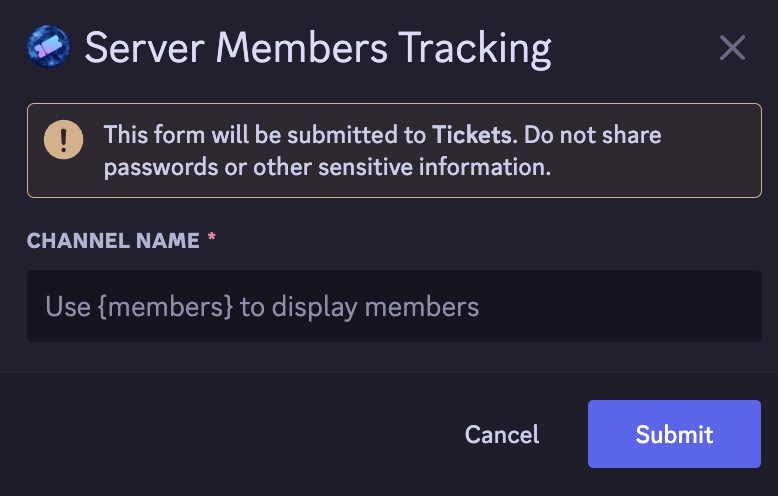Click the CHANNEL NAME field label
The width and height of the screenshot is (778, 496).
pos(113,241)
